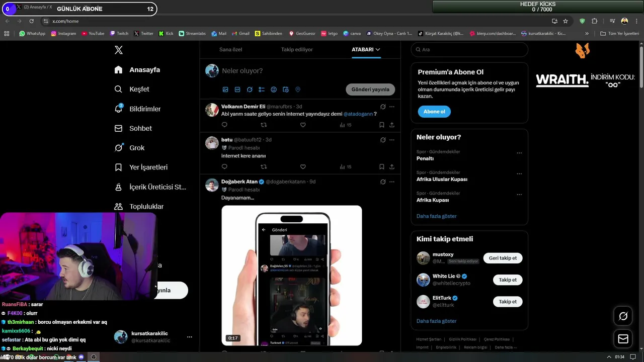Viewport: 644px width, 362px height.
Task: Click Daha fazla göster under trends
Action: pyautogui.click(x=437, y=216)
